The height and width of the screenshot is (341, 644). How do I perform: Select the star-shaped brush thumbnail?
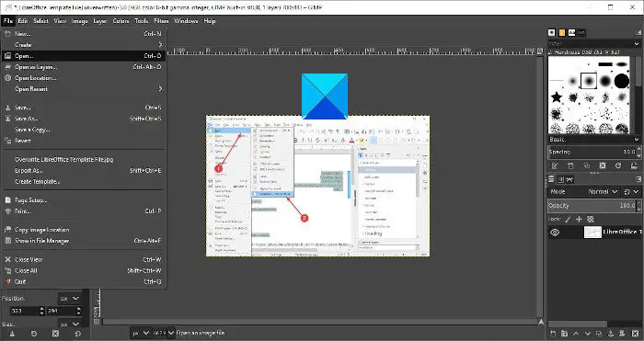(557, 97)
